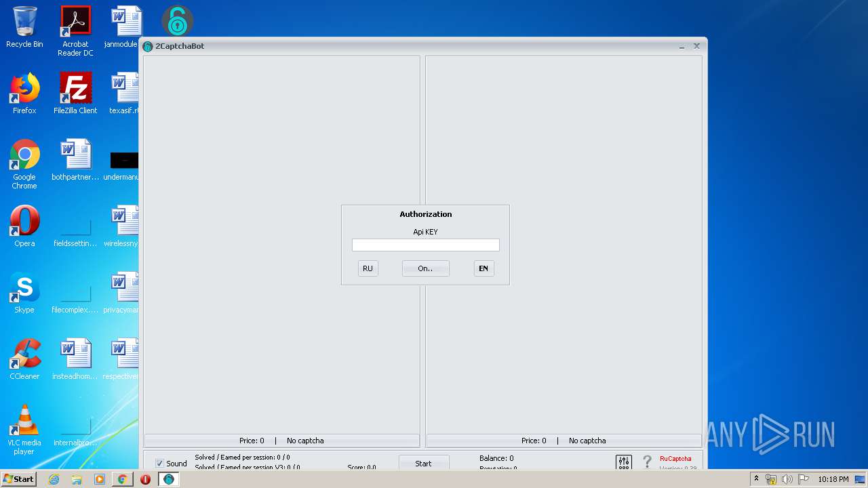Image resolution: width=868 pixels, height=488 pixels.
Task: Show hidden tray icons arrow
Action: click(756, 479)
